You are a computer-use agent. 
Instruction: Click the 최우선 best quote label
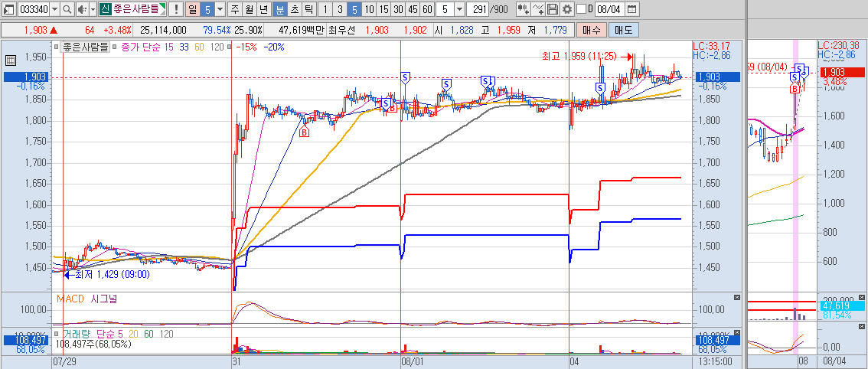tap(344, 30)
